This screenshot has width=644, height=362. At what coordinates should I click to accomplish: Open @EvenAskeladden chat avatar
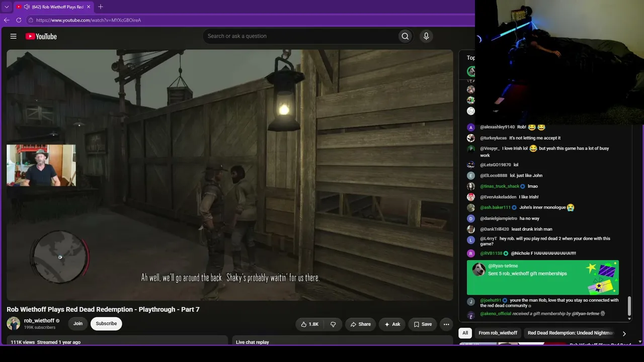471,197
